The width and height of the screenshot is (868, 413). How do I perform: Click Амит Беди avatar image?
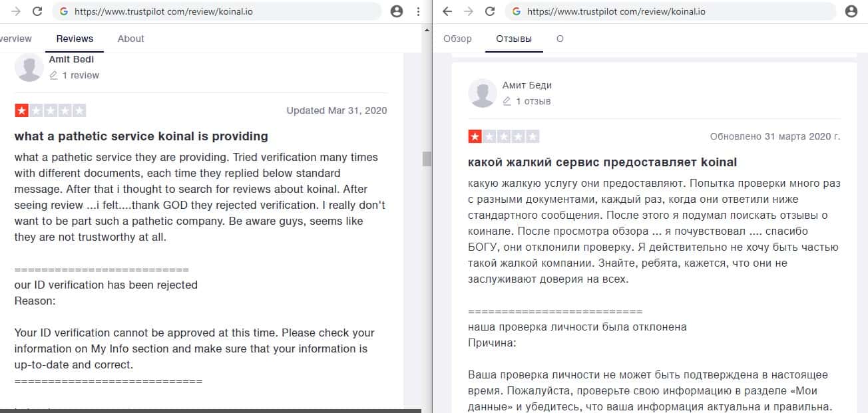[483, 93]
